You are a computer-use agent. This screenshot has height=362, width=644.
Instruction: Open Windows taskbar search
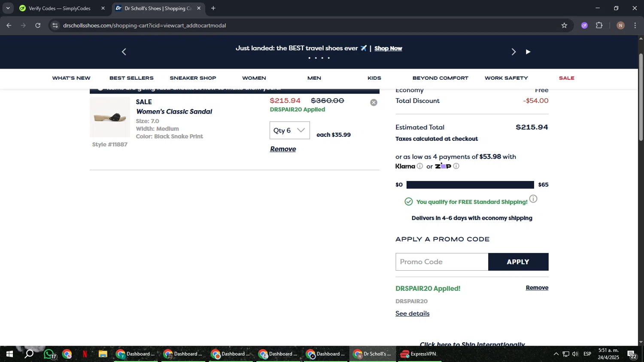pos(29,354)
